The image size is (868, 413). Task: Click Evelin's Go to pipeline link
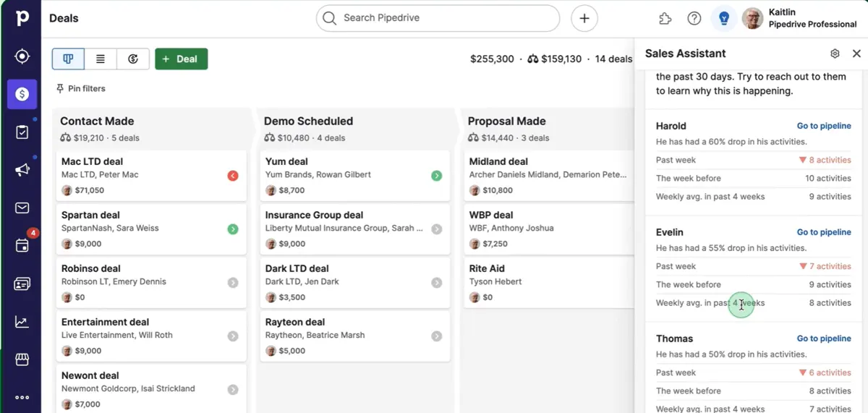click(824, 232)
